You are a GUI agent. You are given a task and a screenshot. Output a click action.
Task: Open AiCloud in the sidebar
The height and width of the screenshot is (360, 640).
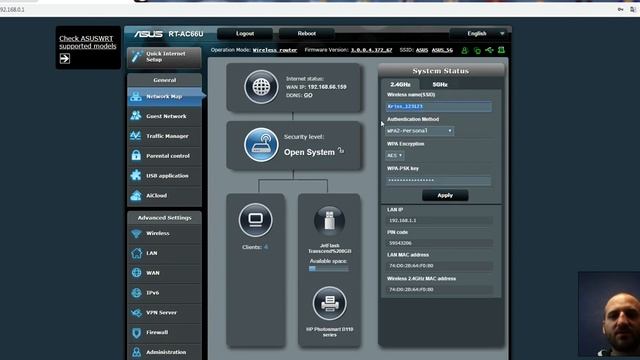(x=164, y=196)
